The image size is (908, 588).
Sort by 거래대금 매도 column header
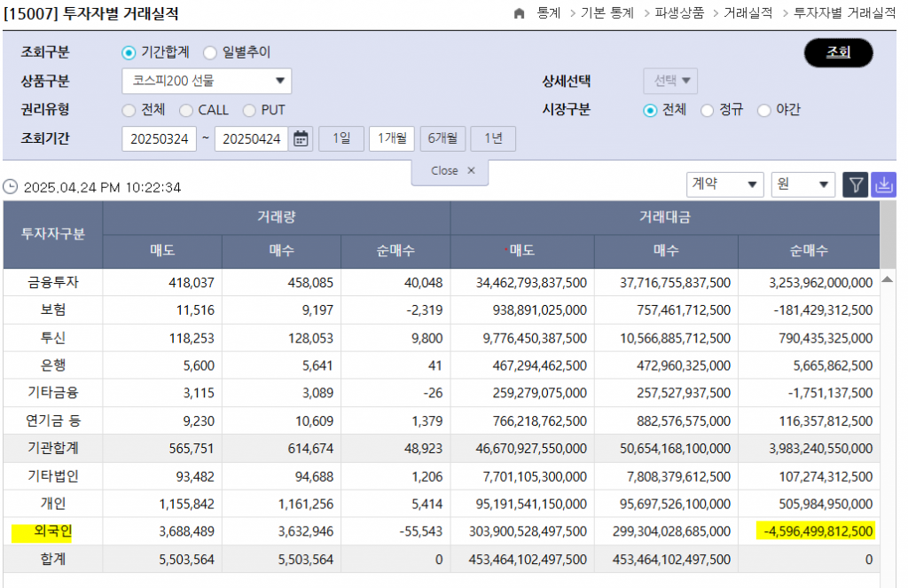click(x=521, y=251)
